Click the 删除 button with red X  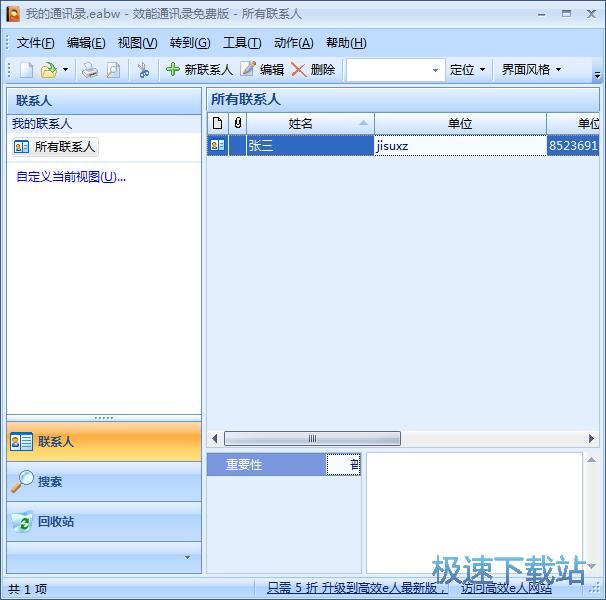tap(313, 70)
